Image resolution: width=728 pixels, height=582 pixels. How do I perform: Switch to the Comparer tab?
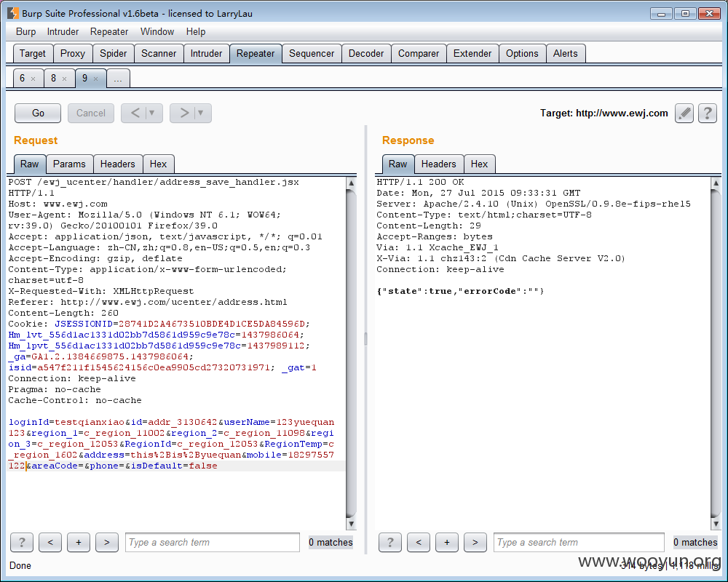pos(419,53)
